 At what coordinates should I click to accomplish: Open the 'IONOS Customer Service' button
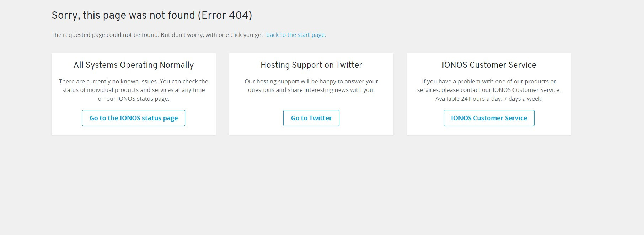coord(489,118)
